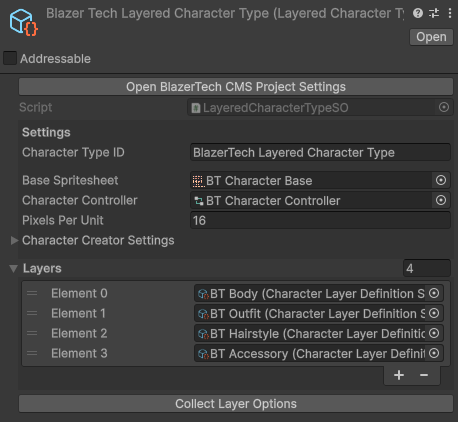This screenshot has height=422, width=458.
Task: Click the BT Character Controller object field
Action: tap(320, 200)
